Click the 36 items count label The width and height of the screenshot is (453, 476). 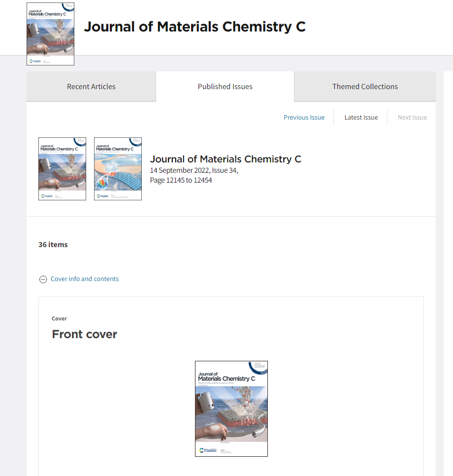coord(53,245)
